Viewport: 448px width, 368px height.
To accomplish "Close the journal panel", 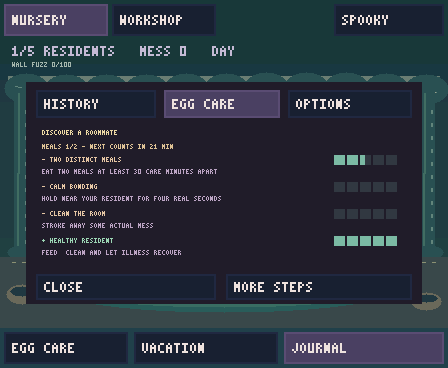I will point(126,287).
